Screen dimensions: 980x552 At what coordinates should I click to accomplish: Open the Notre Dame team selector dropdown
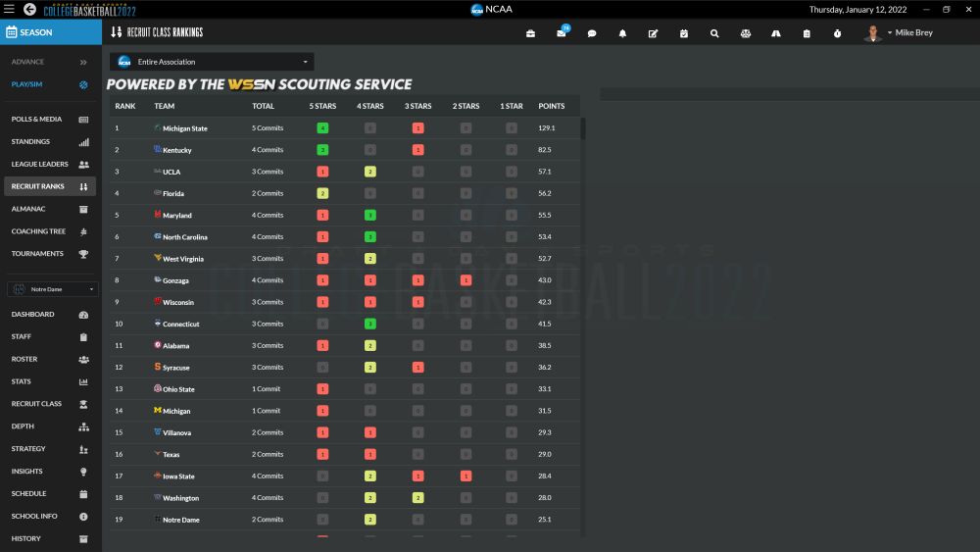pyautogui.click(x=52, y=289)
